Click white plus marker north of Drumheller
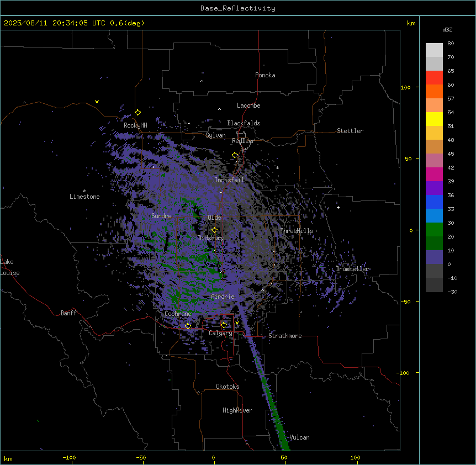Screen dimensions: 476x465 [338, 207]
